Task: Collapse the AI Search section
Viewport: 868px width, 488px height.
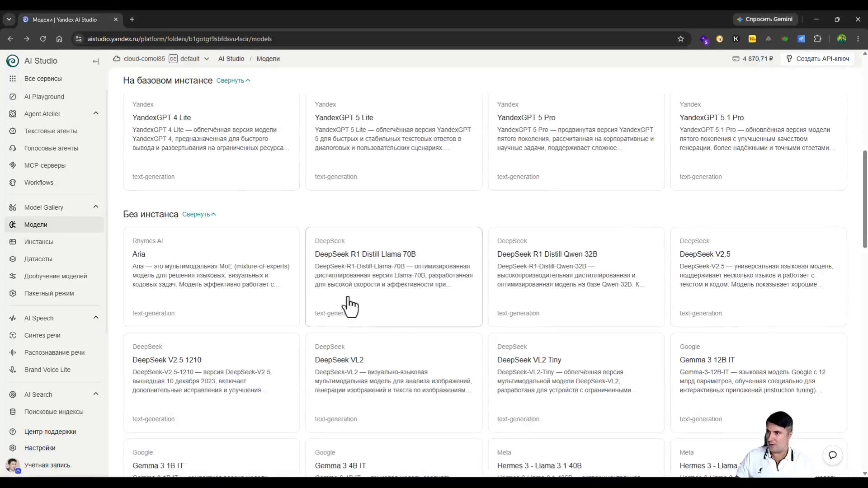Action: pos(96,394)
